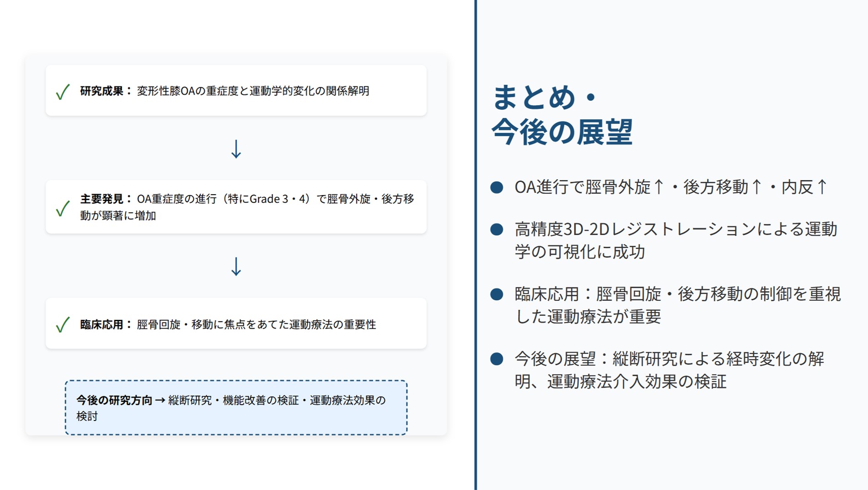Screen dimensions: 868x490
Task: Click the green checkmark beside 主要発見
Action: [x=63, y=208]
